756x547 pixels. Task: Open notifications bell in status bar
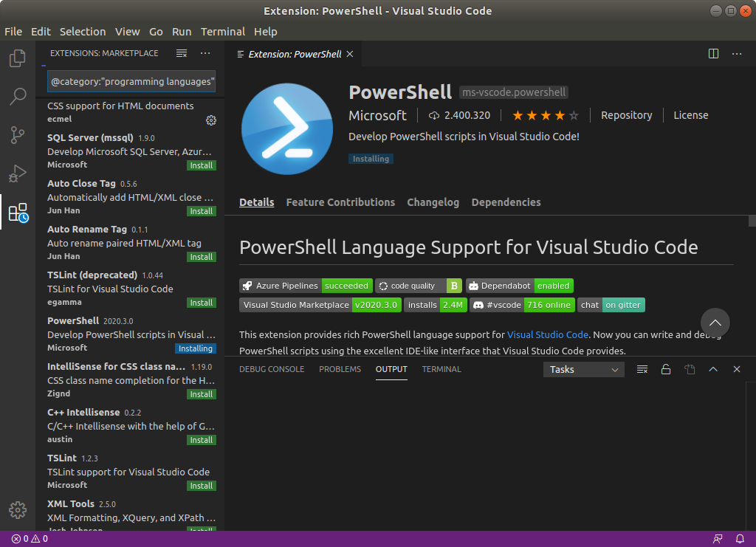pos(740,539)
